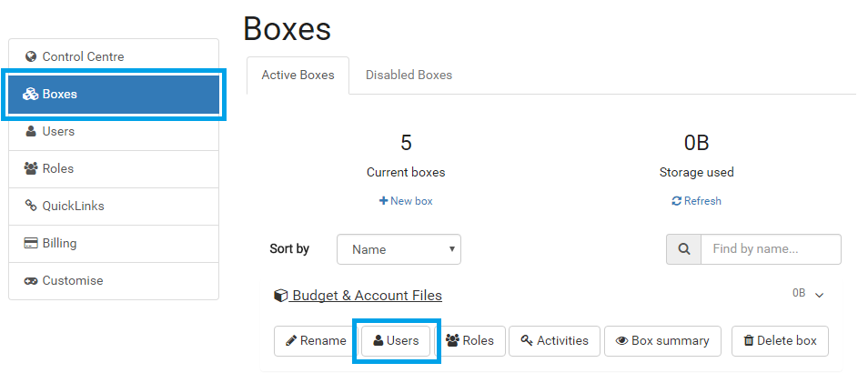Click the Delete box button

[x=780, y=341]
